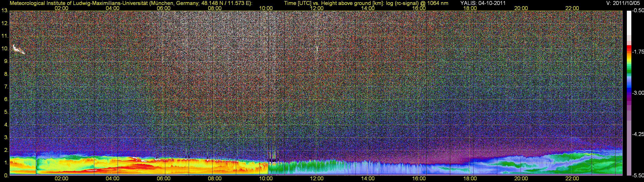
Task: Click the 3 km height axis label
Action: coord(6,138)
